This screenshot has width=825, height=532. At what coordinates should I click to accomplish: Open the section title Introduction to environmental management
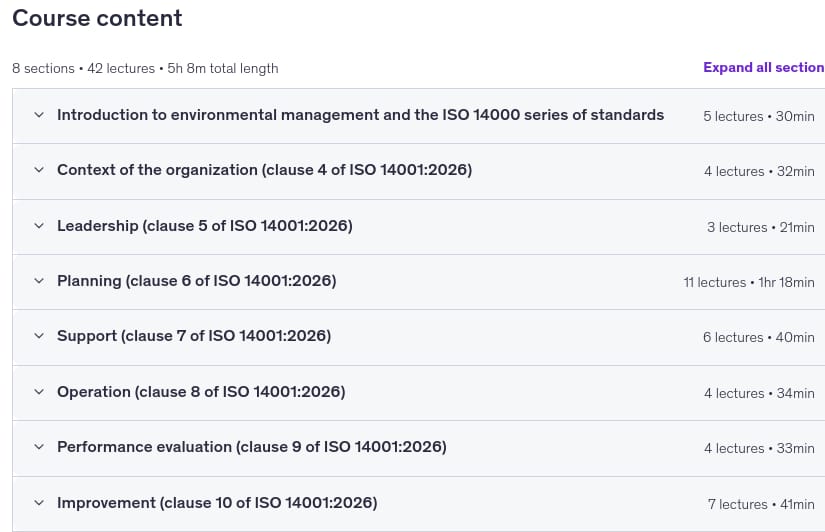(360, 115)
